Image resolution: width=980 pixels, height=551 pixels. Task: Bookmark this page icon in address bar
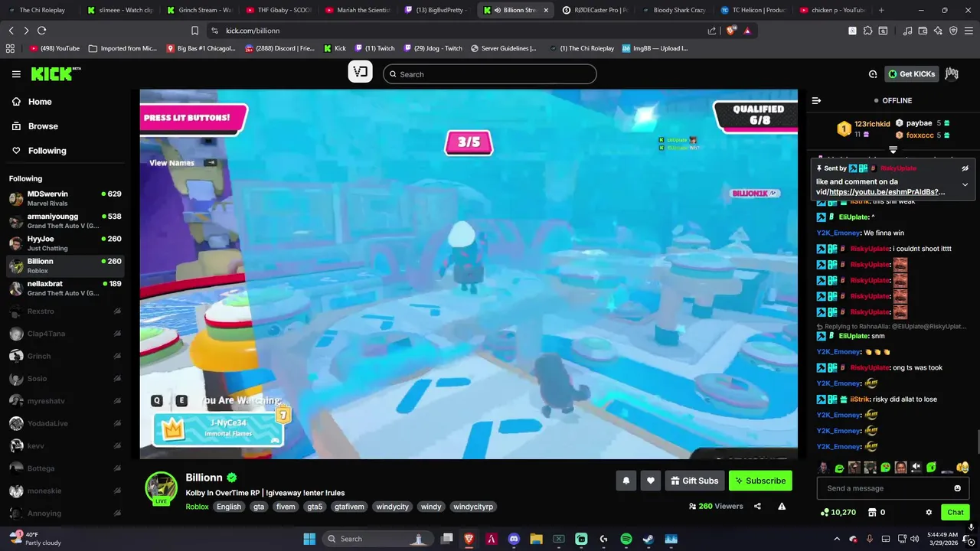click(194, 31)
